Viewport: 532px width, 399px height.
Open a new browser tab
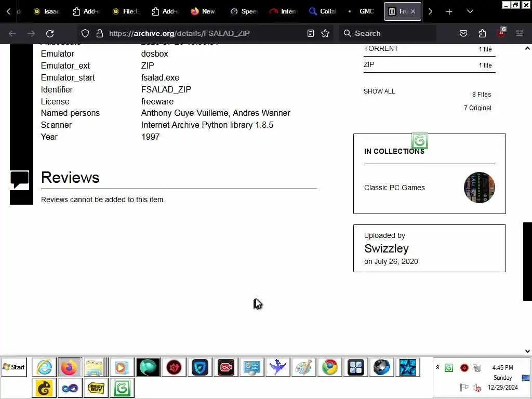tap(449, 11)
